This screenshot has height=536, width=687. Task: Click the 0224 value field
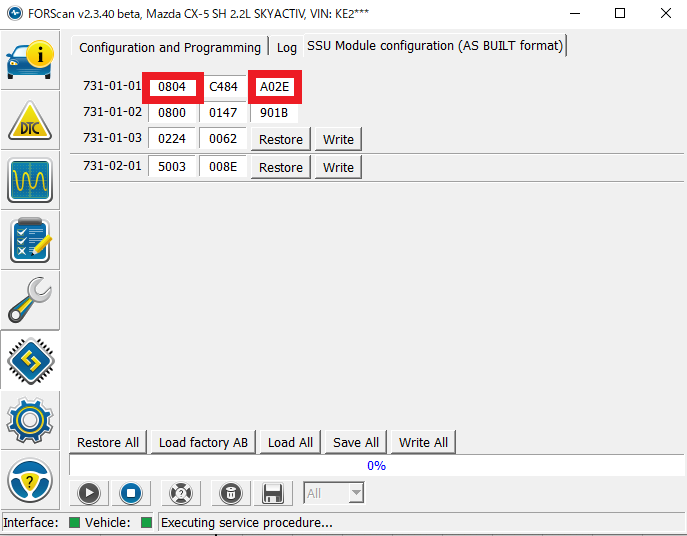click(x=172, y=138)
